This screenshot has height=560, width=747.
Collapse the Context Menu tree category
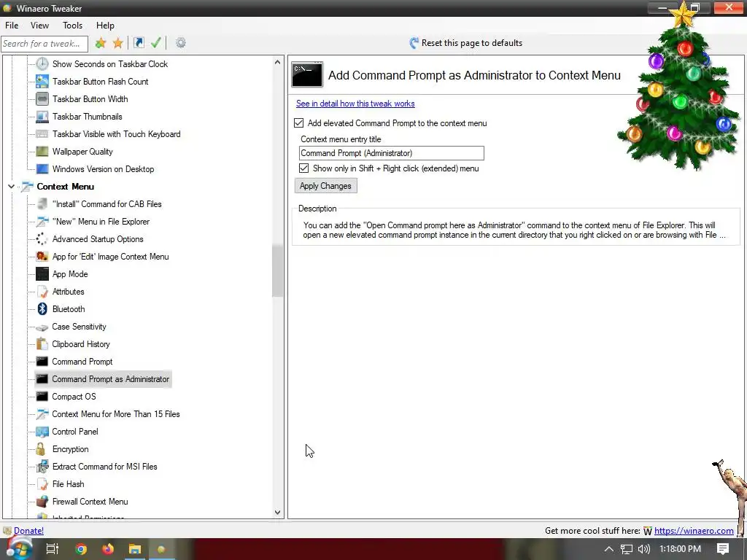click(12, 187)
